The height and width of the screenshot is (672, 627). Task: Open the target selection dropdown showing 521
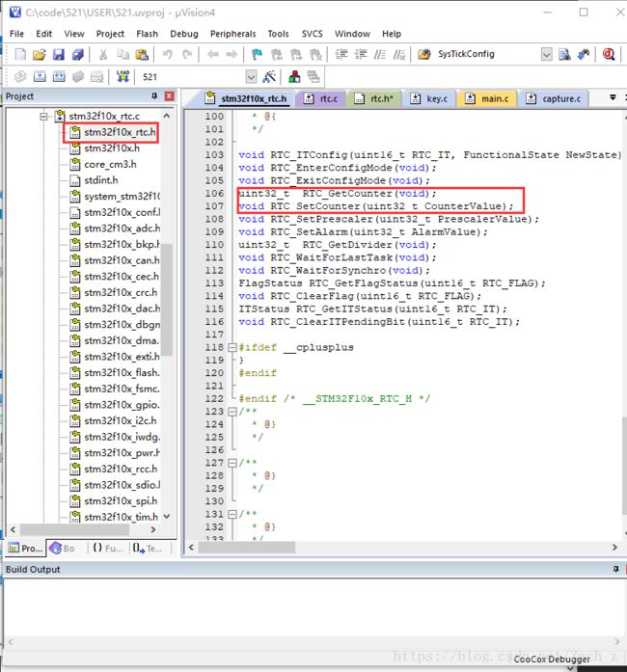coord(252,77)
